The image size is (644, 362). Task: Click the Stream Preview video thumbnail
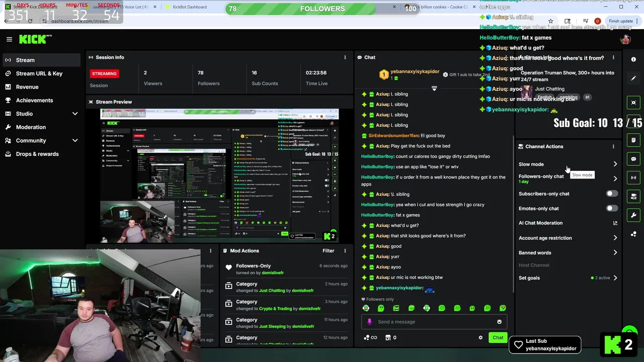219,175
